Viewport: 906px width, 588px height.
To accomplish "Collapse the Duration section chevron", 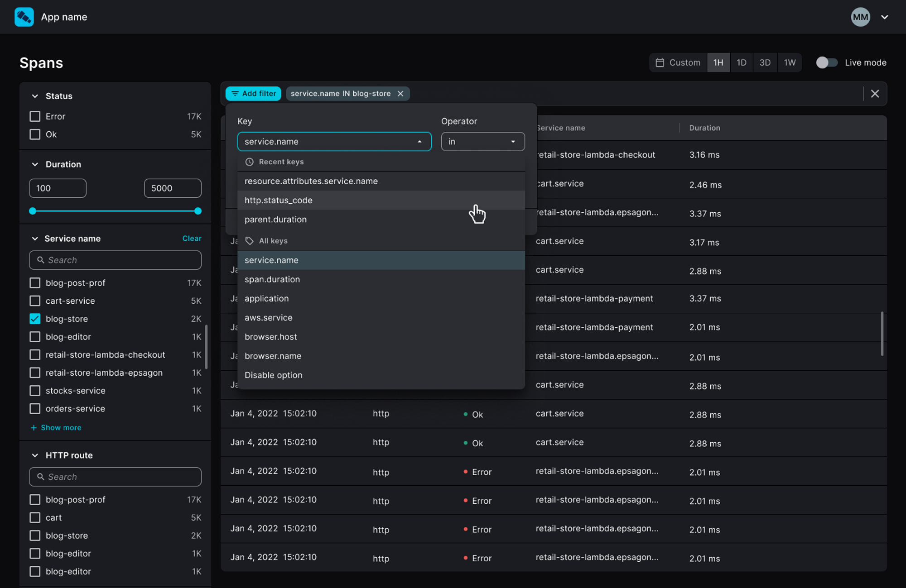I will [35, 164].
